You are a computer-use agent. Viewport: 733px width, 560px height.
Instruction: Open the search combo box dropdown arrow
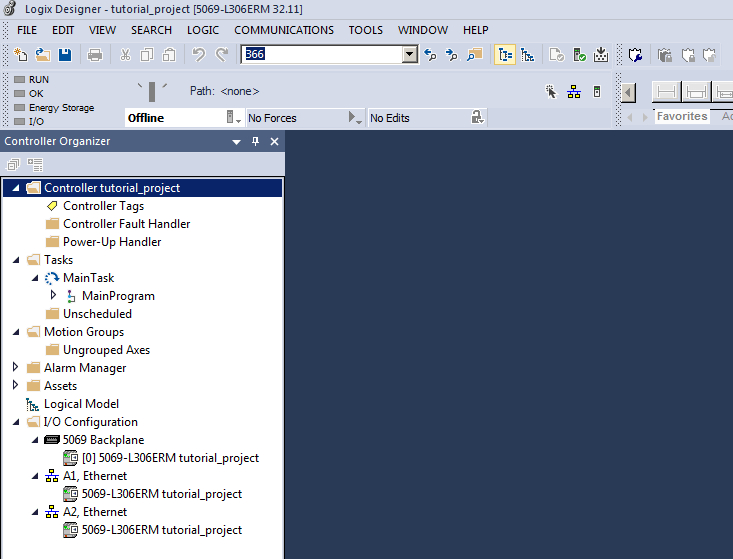[x=410, y=54]
